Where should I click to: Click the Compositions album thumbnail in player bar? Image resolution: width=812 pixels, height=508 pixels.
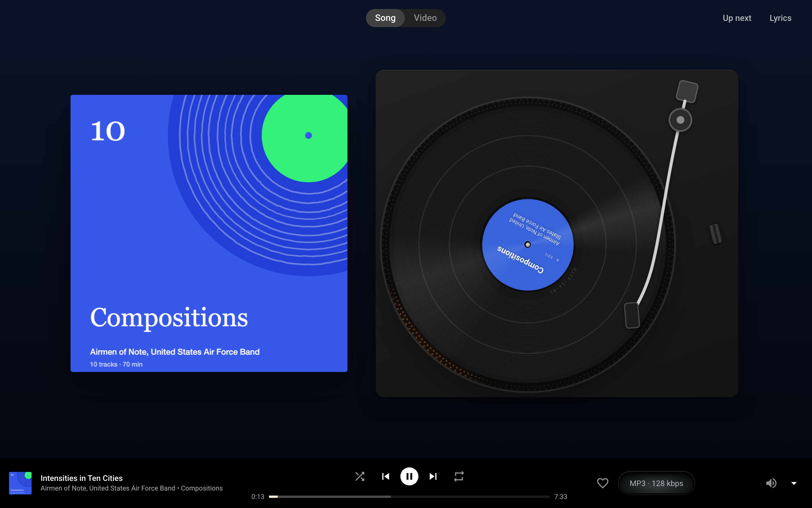pos(20,483)
